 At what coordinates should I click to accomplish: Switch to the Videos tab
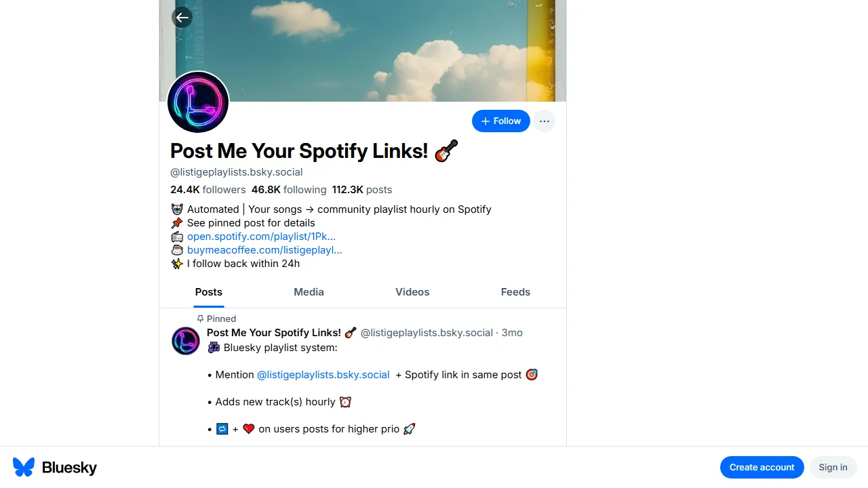(412, 292)
